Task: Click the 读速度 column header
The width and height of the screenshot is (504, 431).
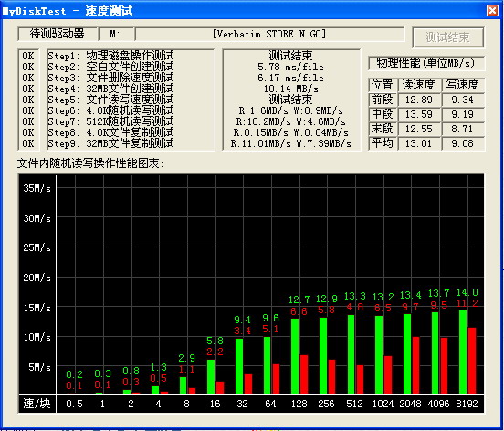Action: pos(418,85)
